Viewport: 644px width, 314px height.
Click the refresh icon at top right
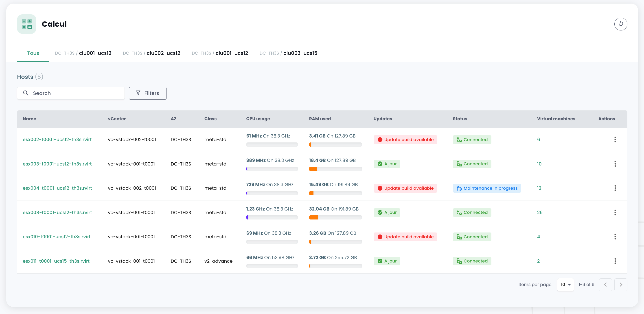620,24
